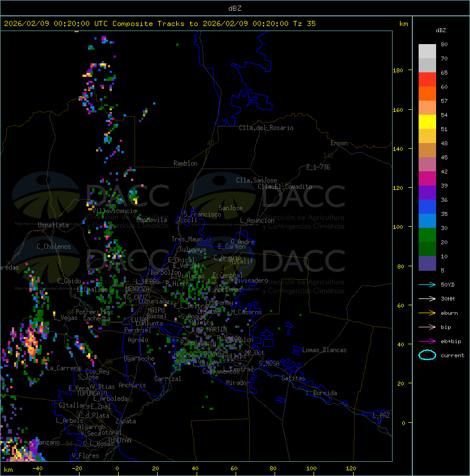Click the Composite Tracks timestamp header
The height and width of the screenshot is (476, 470).
tap(160, 24)
